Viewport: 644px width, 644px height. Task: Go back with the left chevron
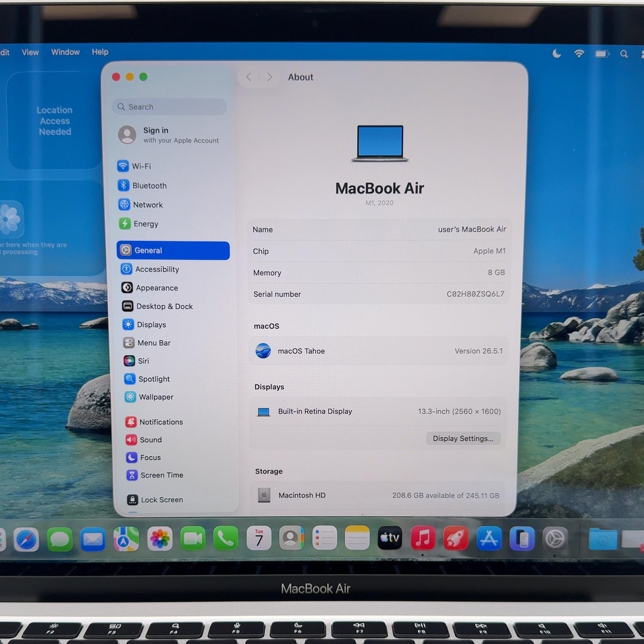[249, 77]
